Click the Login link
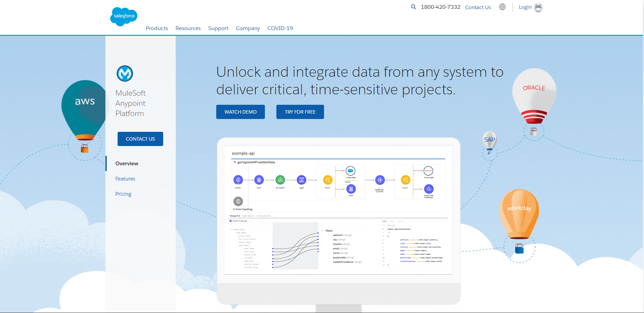 [525, 7]
